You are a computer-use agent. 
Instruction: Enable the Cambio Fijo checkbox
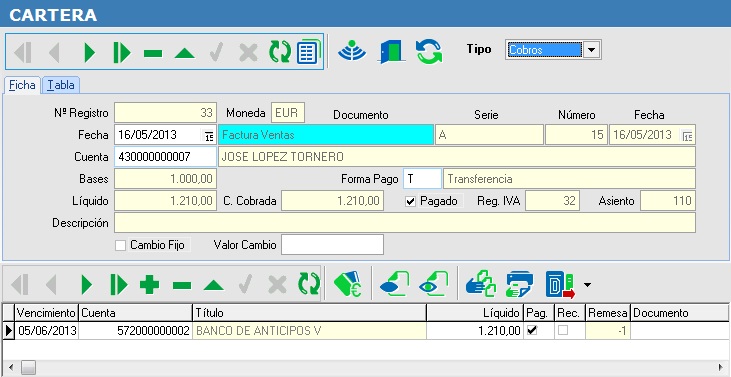120,246
